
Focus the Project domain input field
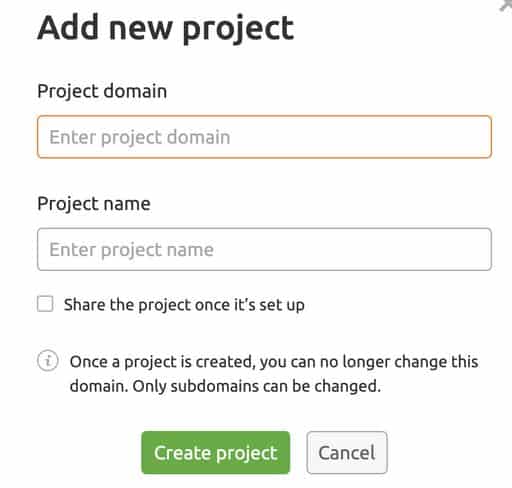pyautogui.click(x=264, y=137)
